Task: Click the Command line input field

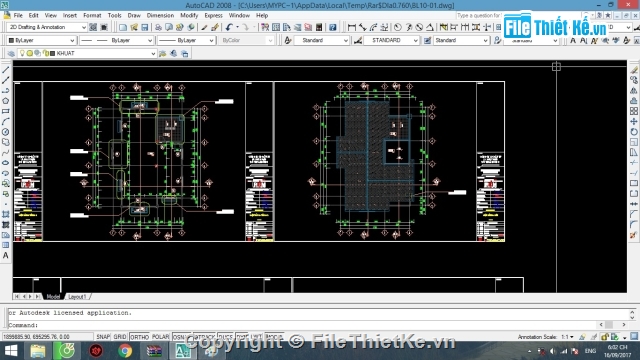Action: (318, 325)
